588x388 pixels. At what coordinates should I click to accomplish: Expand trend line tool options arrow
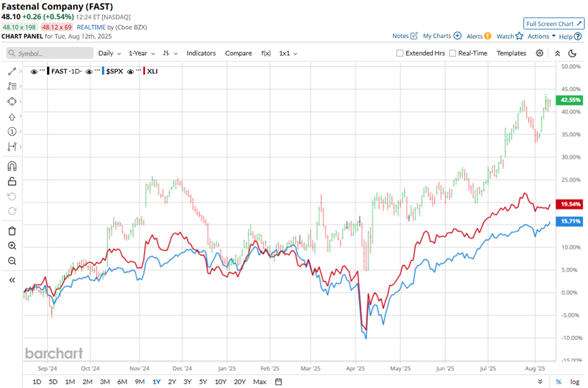point(20,71)
